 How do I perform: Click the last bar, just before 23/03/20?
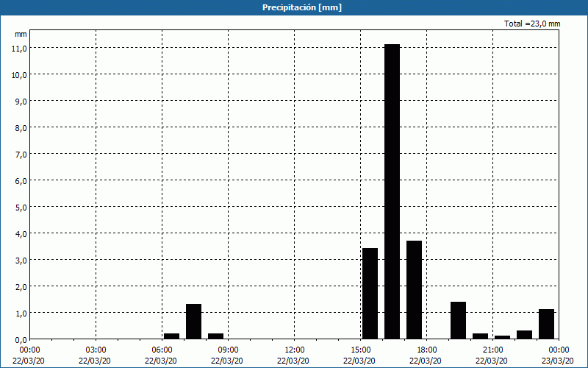(546, 324)
